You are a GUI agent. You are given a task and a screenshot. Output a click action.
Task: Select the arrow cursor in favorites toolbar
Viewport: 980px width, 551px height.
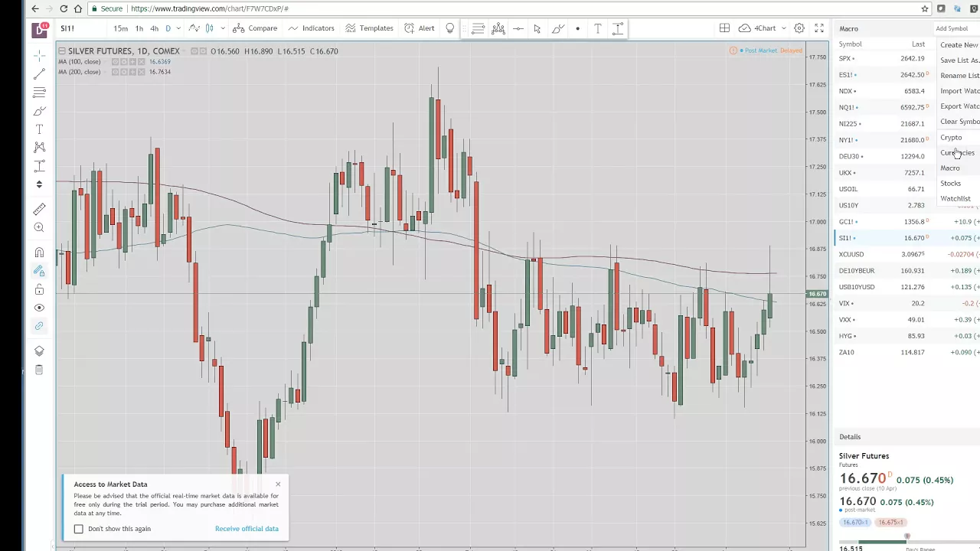pos(537,28)
